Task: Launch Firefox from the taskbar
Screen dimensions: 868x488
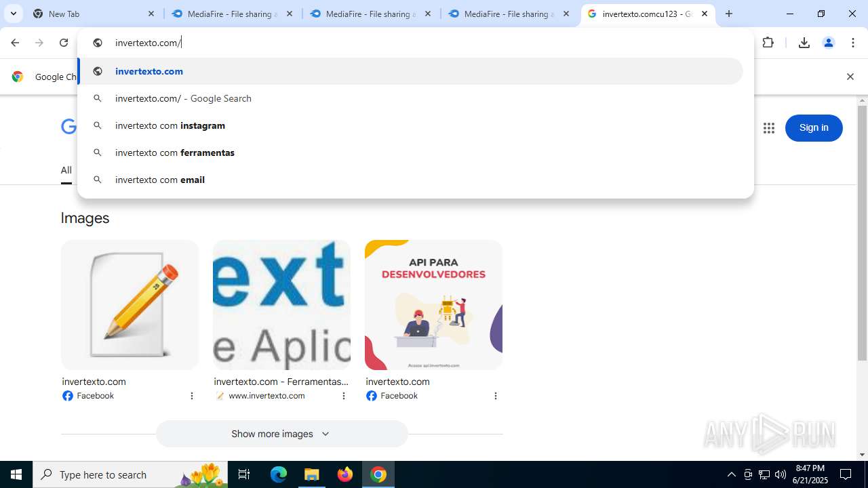Action: [345, 474]
